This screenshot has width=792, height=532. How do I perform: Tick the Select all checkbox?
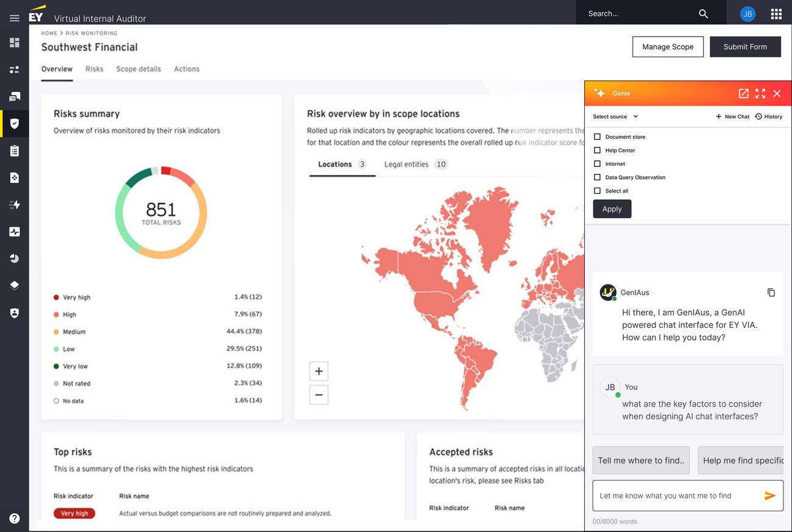point(597,191)
